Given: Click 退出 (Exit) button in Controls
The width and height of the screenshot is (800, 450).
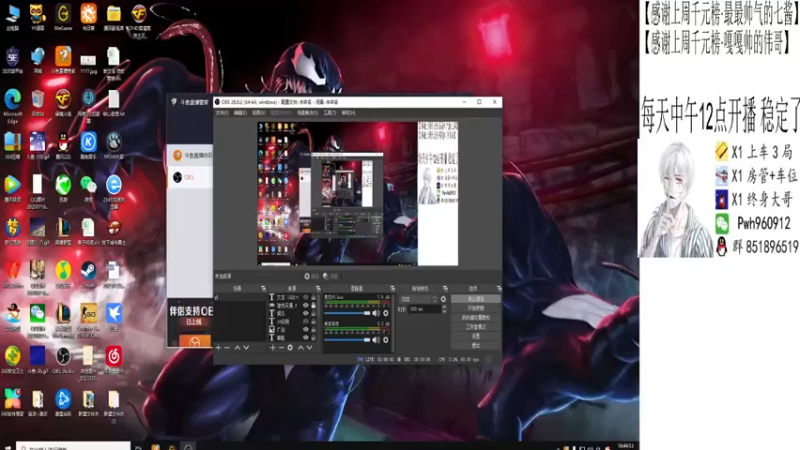Looking at the screenshot, I should tap(476, 345).
